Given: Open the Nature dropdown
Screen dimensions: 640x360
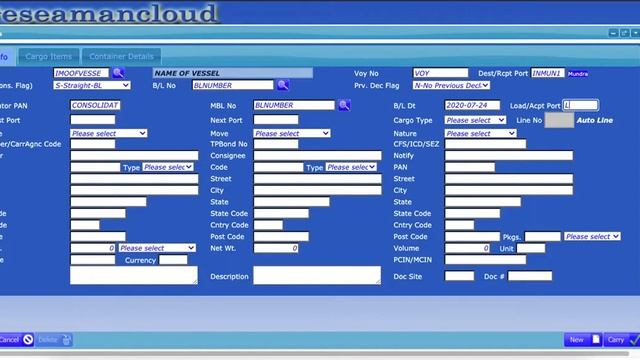Looking at the screenshot, I should [x=480, y=133].
